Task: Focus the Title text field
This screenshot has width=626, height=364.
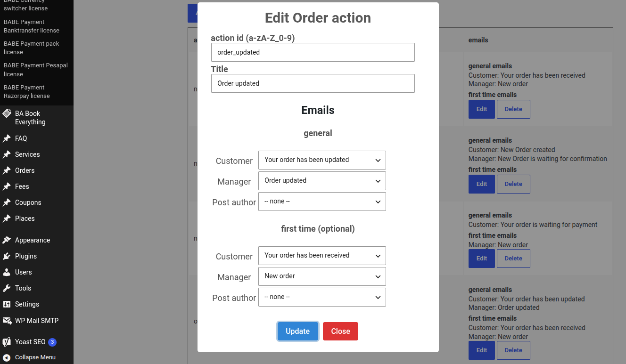Action: (313, 83)
